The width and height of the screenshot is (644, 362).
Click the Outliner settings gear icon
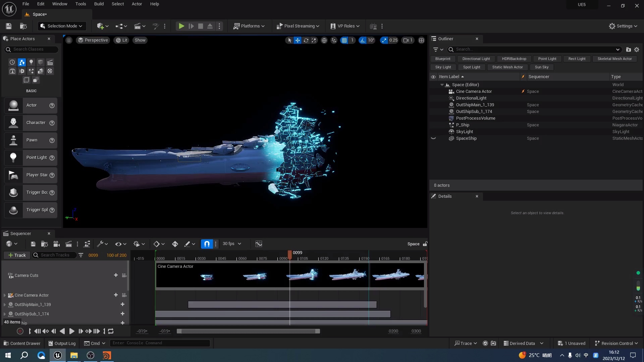[637, 49]
